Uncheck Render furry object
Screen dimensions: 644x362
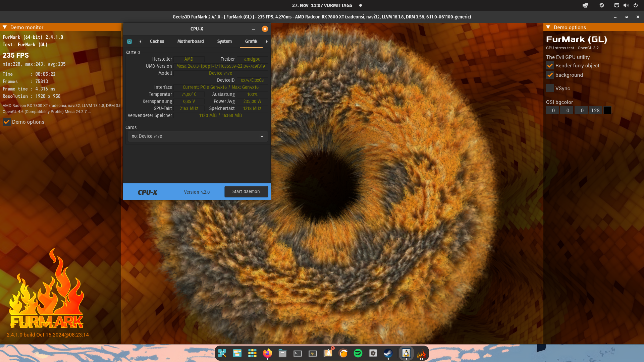click(x=550, y=66)
